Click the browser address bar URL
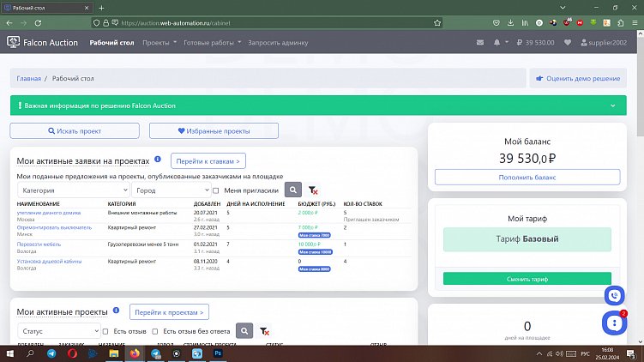The width and height of the screenshot is (644, 362). point(176,23)
